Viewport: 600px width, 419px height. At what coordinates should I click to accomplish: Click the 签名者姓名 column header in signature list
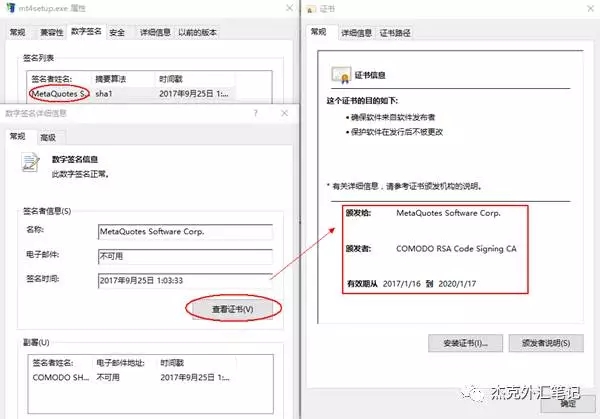pos(51,79)
